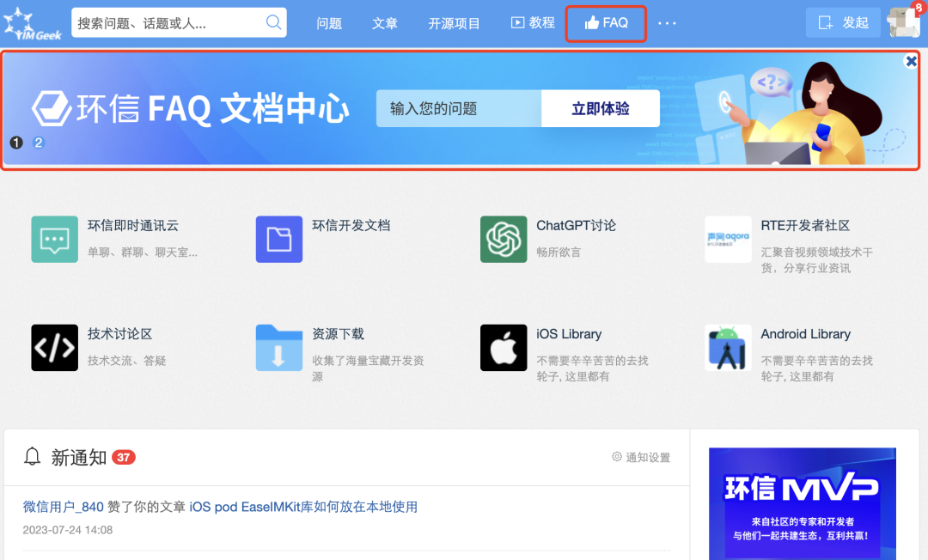The height and width of the screenshot is (560, 928).
Task: Close the FAQ banner
Action: click(912, 61)
